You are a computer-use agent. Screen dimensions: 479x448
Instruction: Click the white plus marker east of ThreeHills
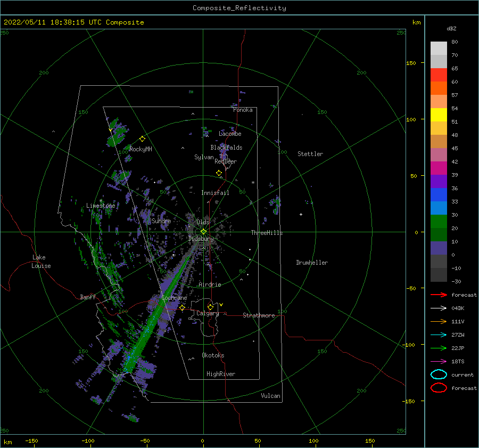click(301, 214)
